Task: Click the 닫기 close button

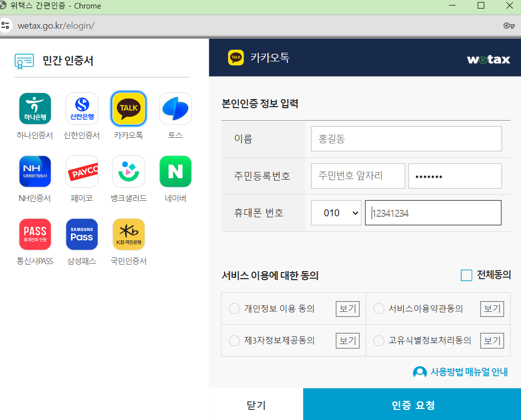Action: tap(255, 404)
